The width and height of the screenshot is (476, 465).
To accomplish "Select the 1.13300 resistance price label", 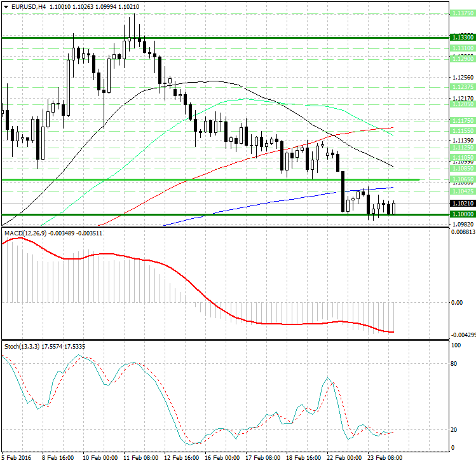I will pos(463,37).
